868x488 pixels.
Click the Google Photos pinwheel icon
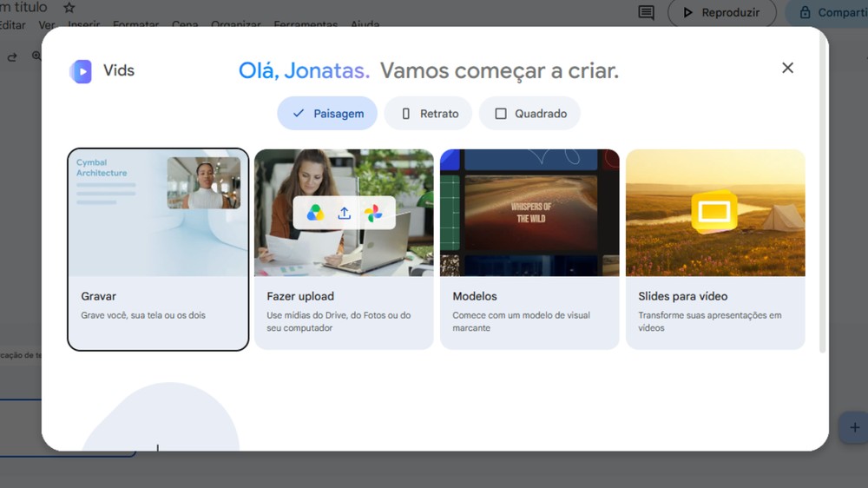tap(373, 213)
